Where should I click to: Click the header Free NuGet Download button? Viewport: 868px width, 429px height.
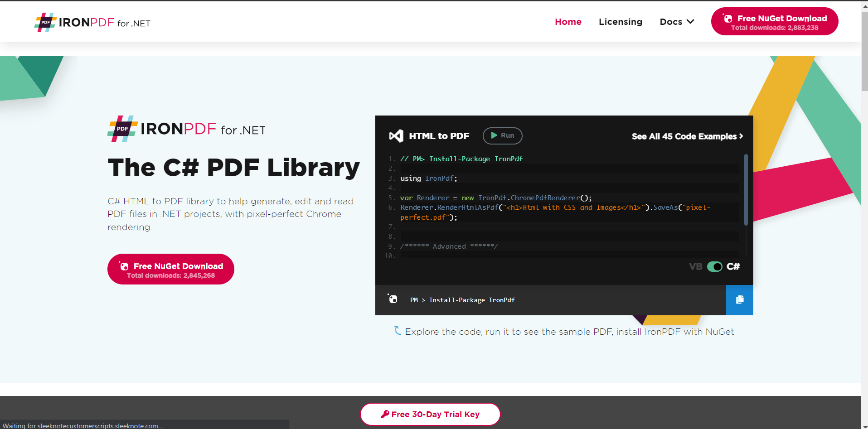tap(775, 21)
